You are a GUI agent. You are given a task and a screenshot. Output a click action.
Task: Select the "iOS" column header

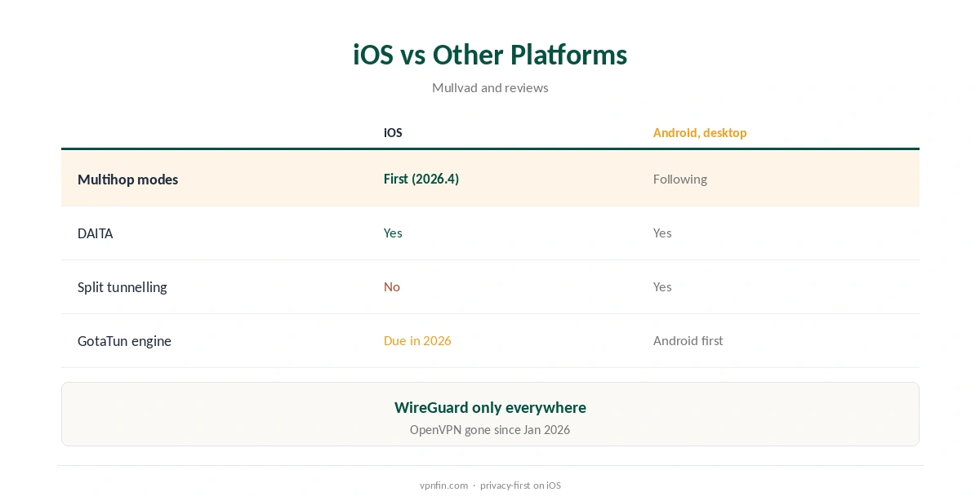coord(393,132)
